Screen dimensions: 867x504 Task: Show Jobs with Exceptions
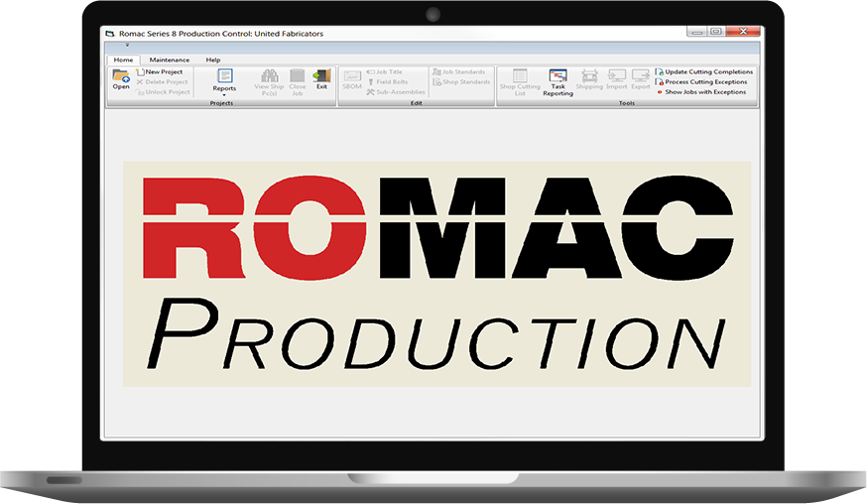point(700,92)
